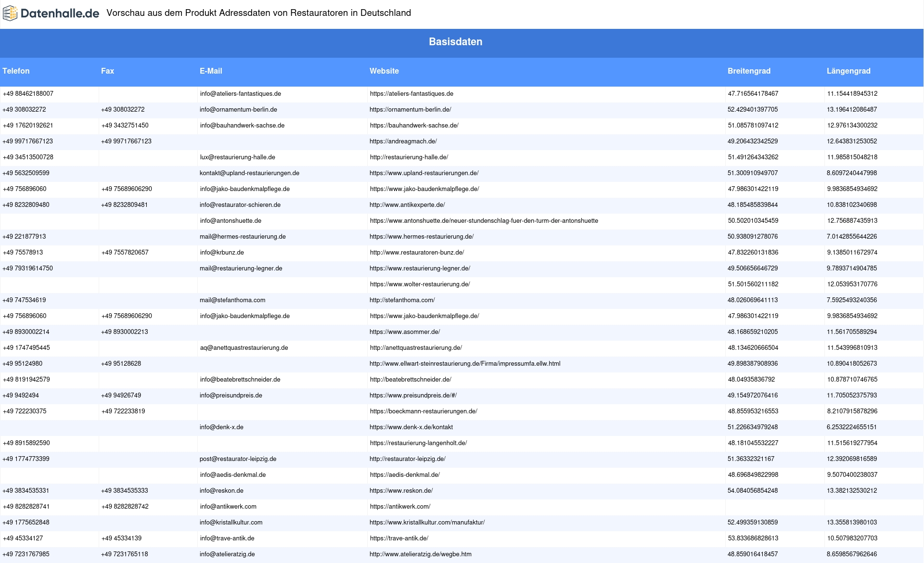
Task: Click fax number +49 722233819
Action: [x=123, y=411]
